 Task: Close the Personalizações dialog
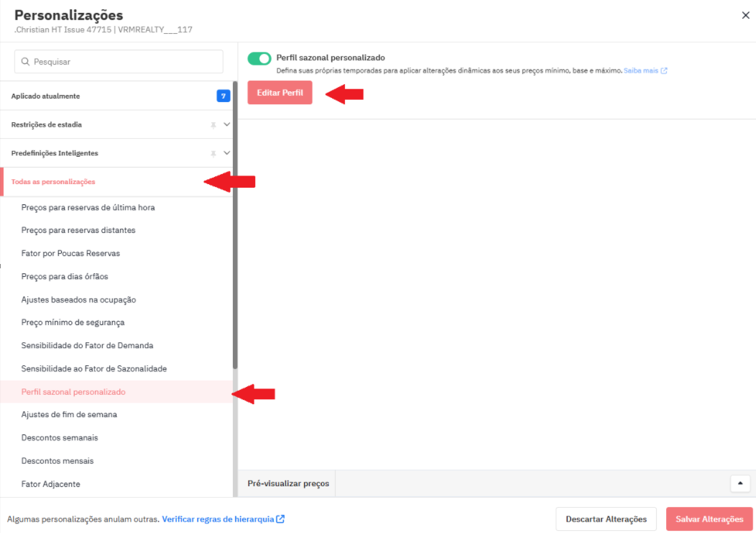point(745,15)
